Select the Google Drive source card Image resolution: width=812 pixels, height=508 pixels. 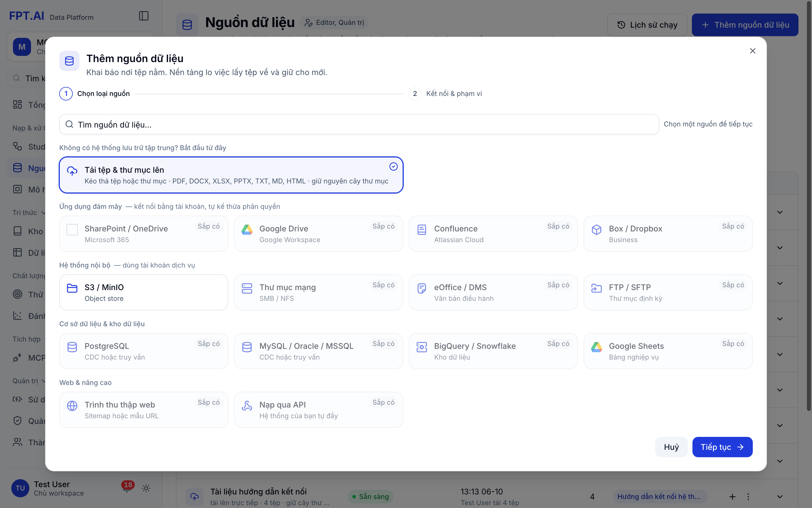click(x=318, y=233)
